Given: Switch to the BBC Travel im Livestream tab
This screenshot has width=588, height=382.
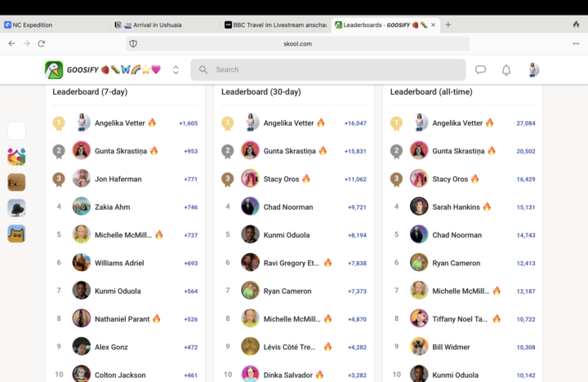Looking at the screenshot, I should point(276,24).
